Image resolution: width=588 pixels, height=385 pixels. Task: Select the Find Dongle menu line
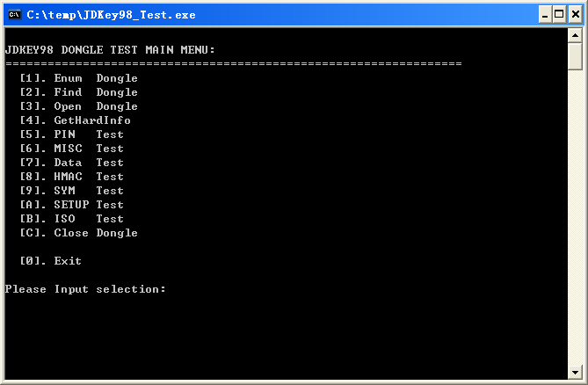pos(78,92)
